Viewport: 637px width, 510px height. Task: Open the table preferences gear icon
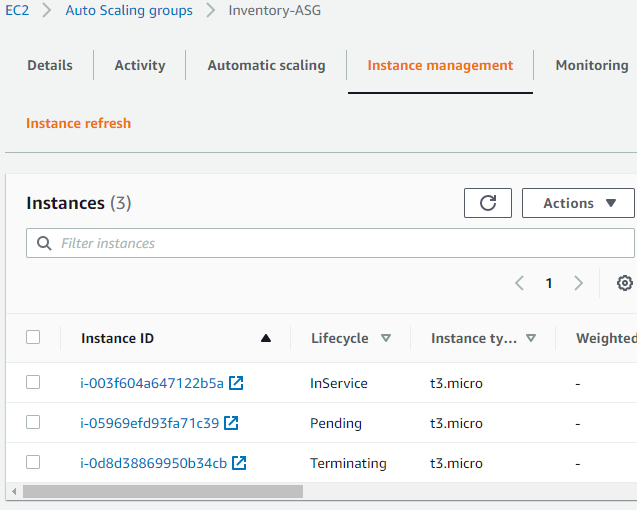(x=625, y=283)
